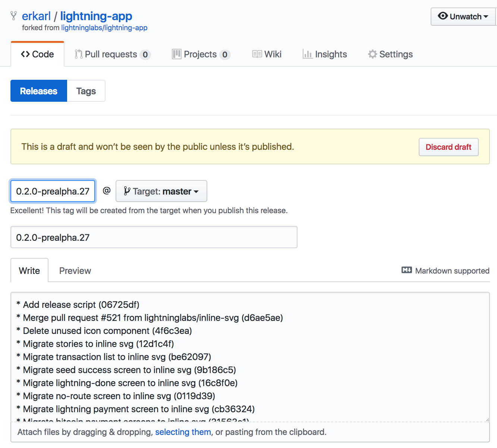
Task: Open repository Settings tab
Action: click(390, 54)
